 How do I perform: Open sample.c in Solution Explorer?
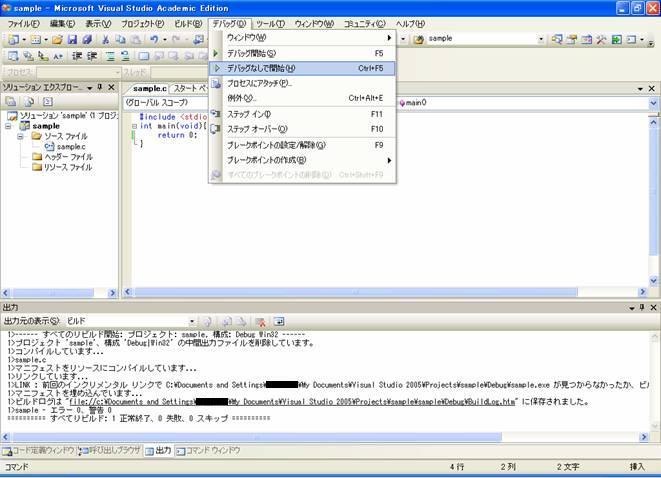(x=70, y=147)
